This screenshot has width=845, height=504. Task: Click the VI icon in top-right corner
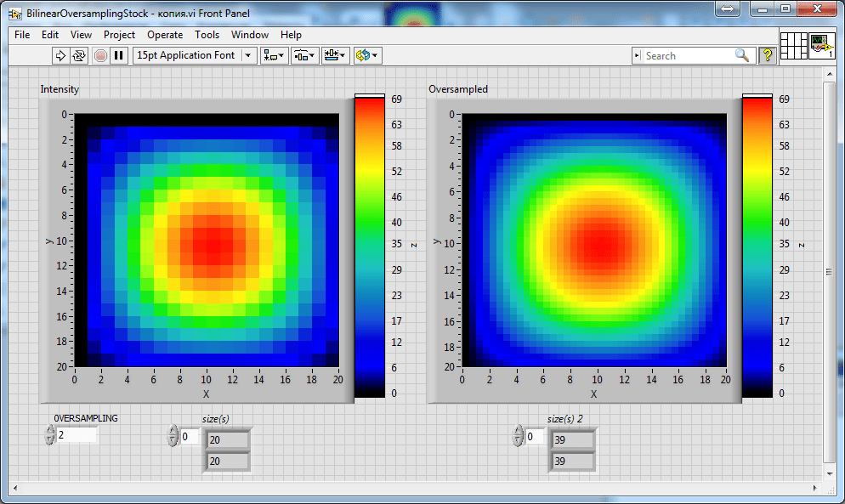point(822,46)
